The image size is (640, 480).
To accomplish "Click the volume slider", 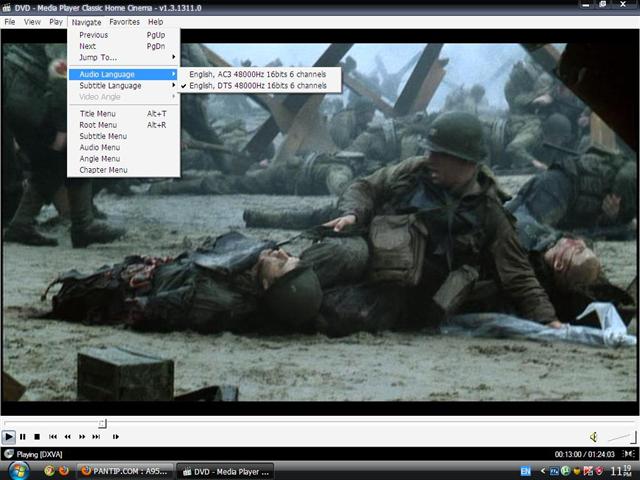I will tap(622, 438).
